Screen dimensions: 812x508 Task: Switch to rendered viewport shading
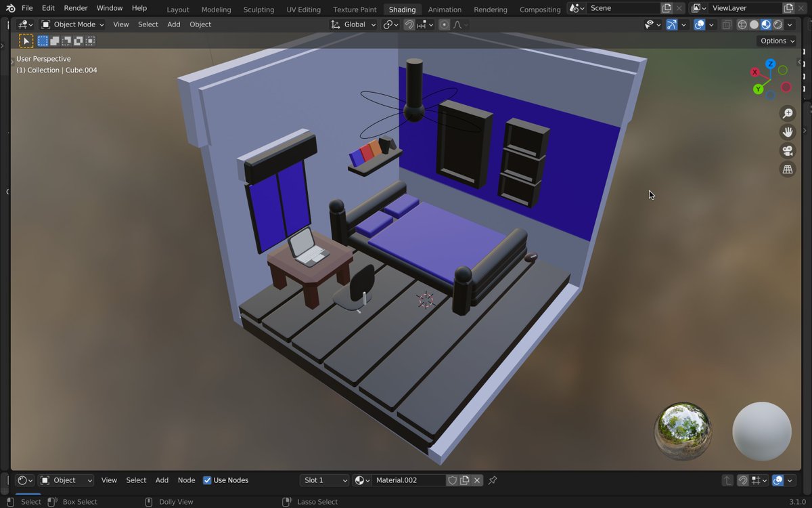778,24
